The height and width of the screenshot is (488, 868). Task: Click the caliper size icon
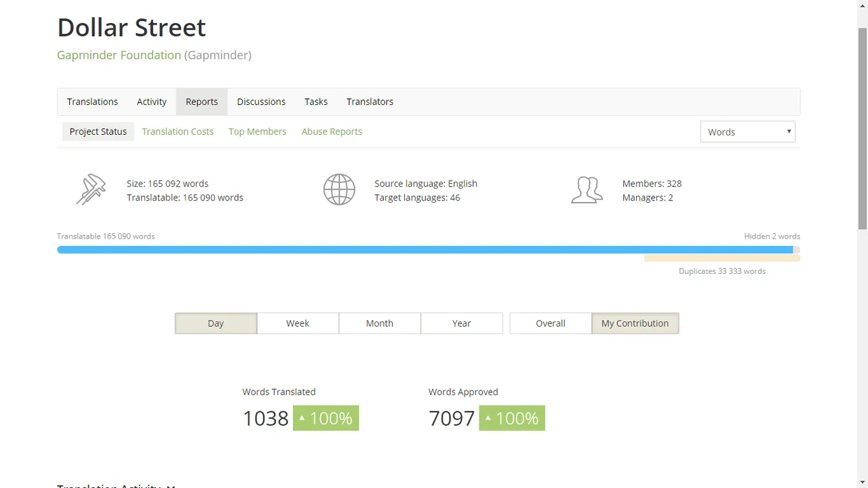click(x=91, y=190)
